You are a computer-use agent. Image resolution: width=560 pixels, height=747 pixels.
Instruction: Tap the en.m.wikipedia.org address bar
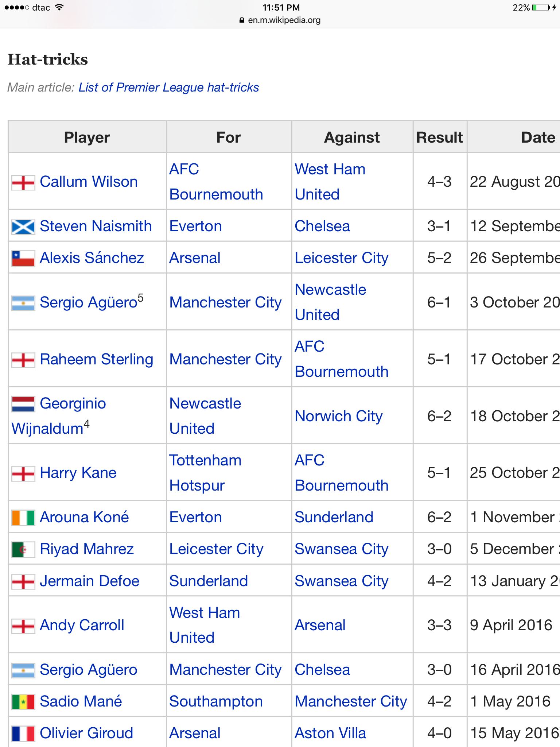(x=280, y=20)
